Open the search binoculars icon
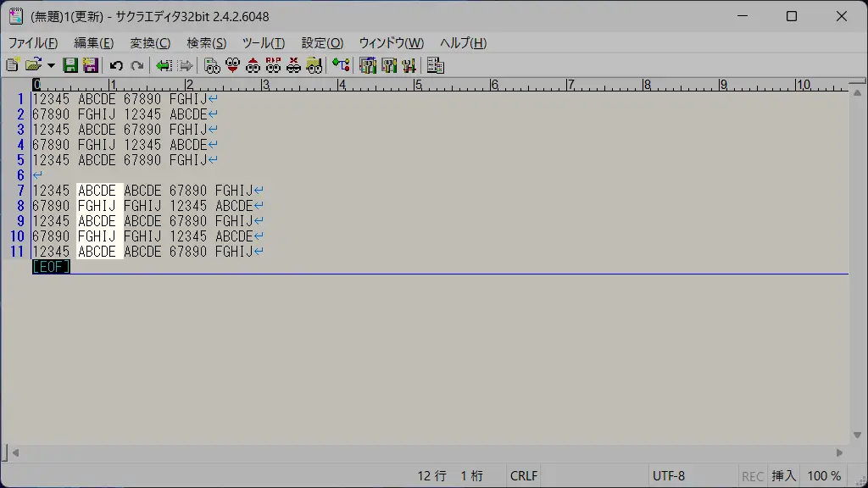The height and width of the screenshot is (488, 868). (x=212, y=65)
